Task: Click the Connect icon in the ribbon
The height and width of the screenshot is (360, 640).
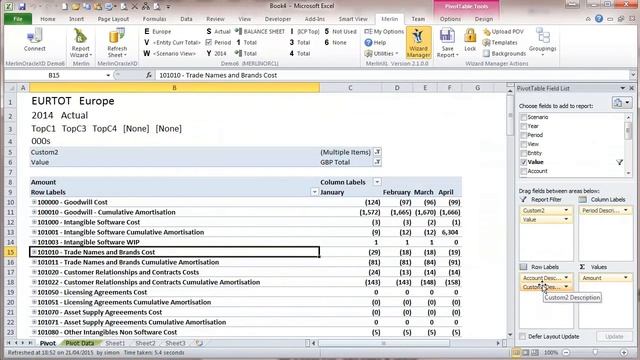Action: pos(34,40)
